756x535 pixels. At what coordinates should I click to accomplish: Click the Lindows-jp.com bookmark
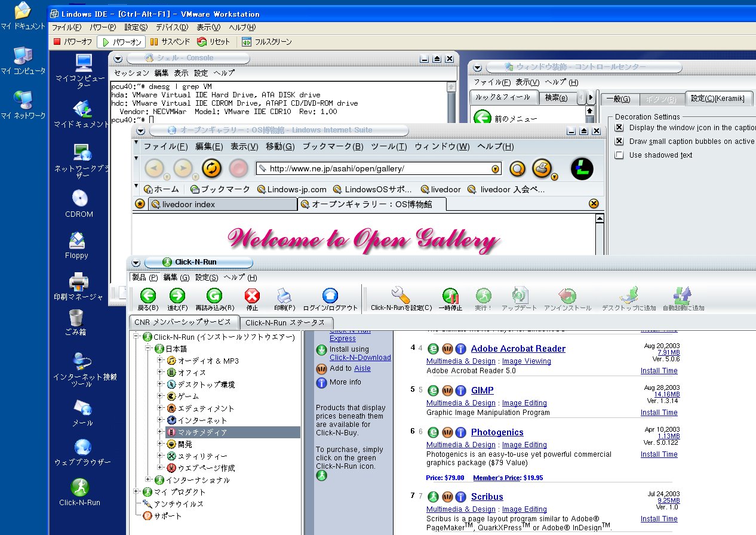coord(291,189)
